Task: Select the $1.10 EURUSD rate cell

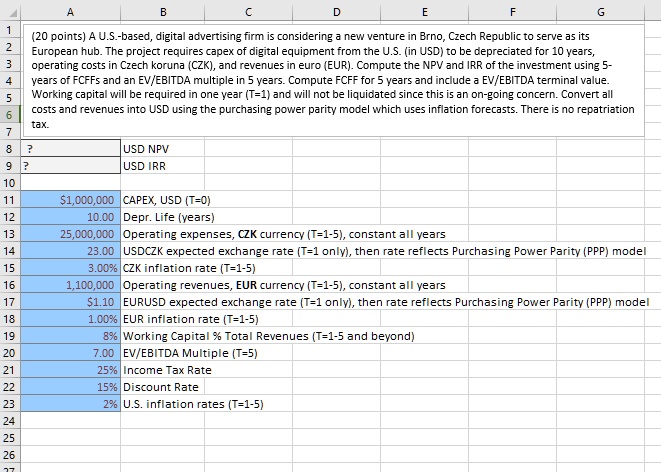Action: tap(71, 302)
